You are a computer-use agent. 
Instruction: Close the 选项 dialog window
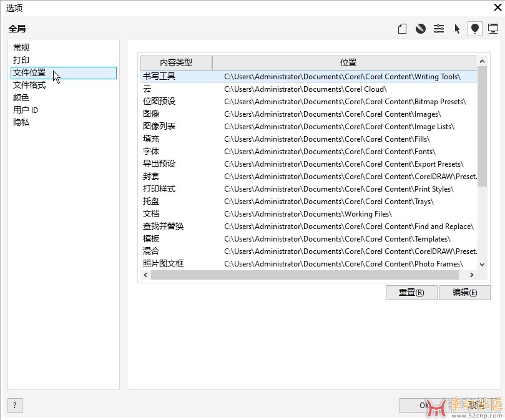497,7
